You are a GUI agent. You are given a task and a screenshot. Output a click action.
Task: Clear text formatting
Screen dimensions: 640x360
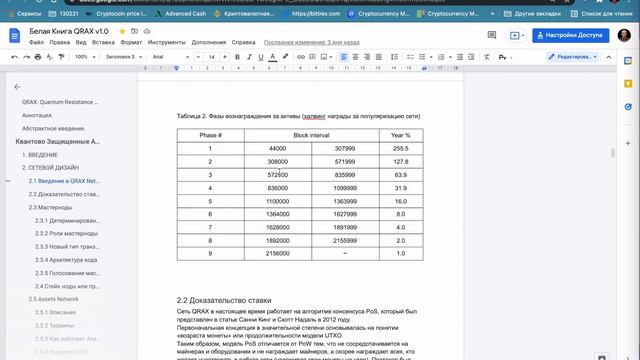[x=487, y=57]
